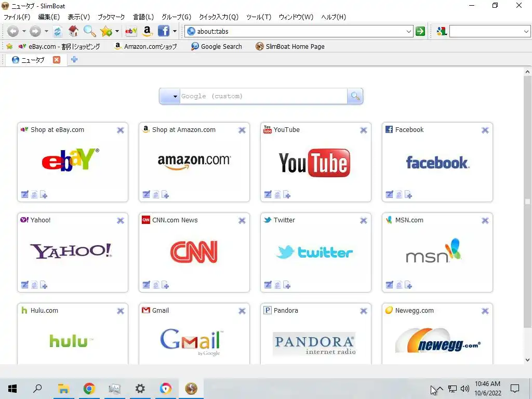Click the add-page icon on MSN.com tile

tap(408, 285)
